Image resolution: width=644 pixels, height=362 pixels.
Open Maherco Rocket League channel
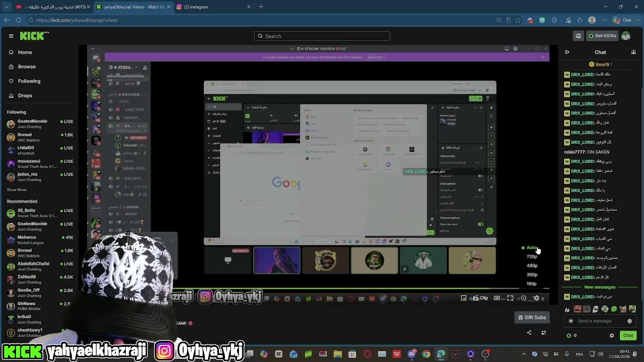point(40,240)
